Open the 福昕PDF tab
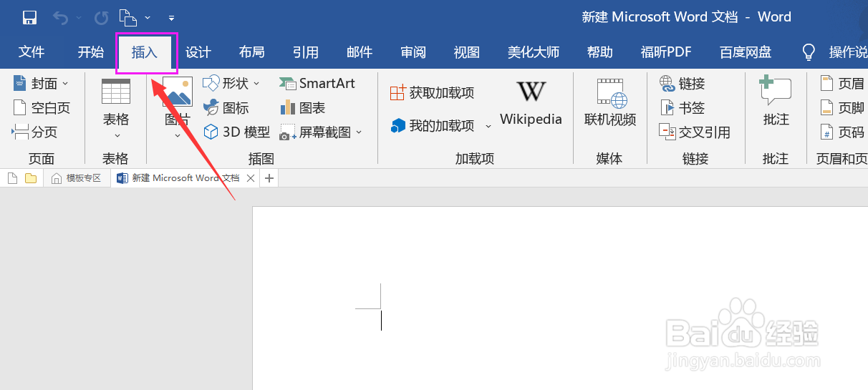868x390 pixels. tap(666, 52)
